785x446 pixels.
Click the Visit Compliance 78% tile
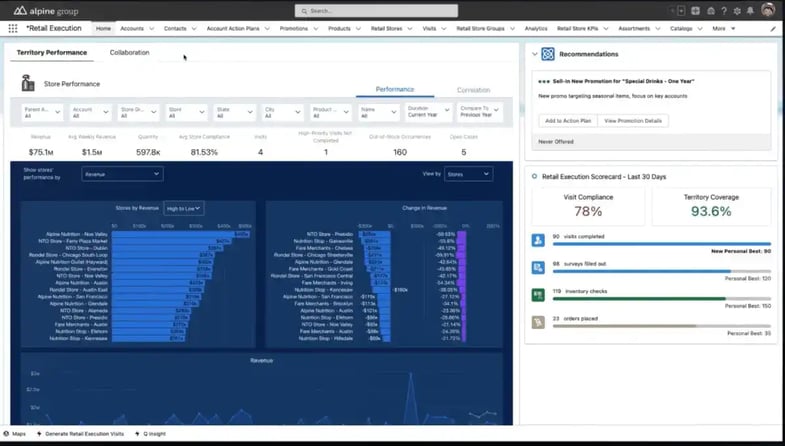click(588, 206)
